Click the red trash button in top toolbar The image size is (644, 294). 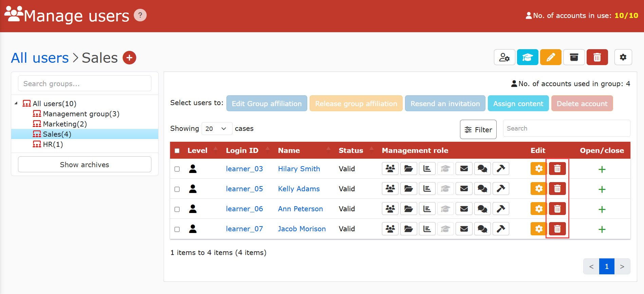tap(597, 57)
